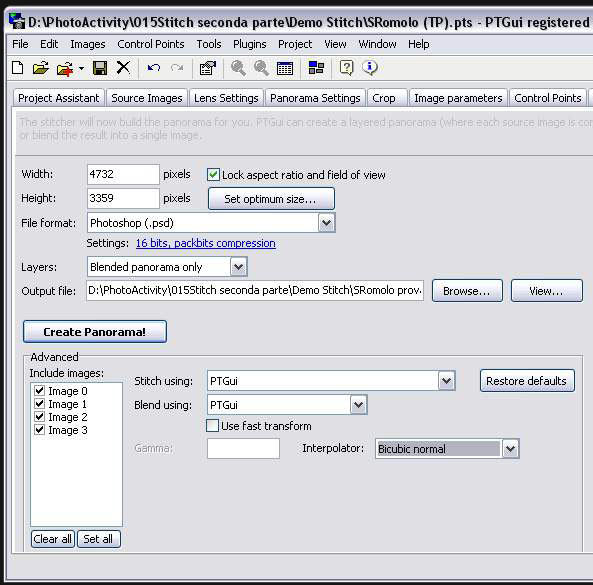Viewport: 593px width, 585px height.
Task: Create a new project with the blank page icon
Action: pos(17,68)
